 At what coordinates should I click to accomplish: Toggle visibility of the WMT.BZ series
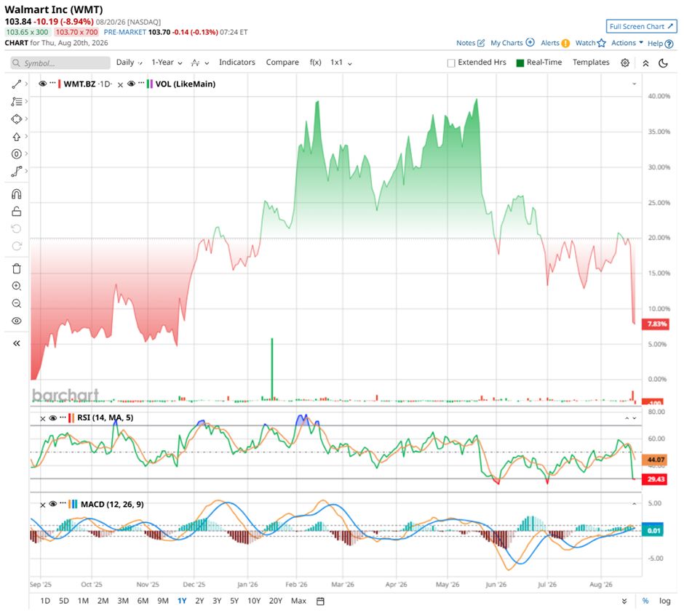[42, 84]
